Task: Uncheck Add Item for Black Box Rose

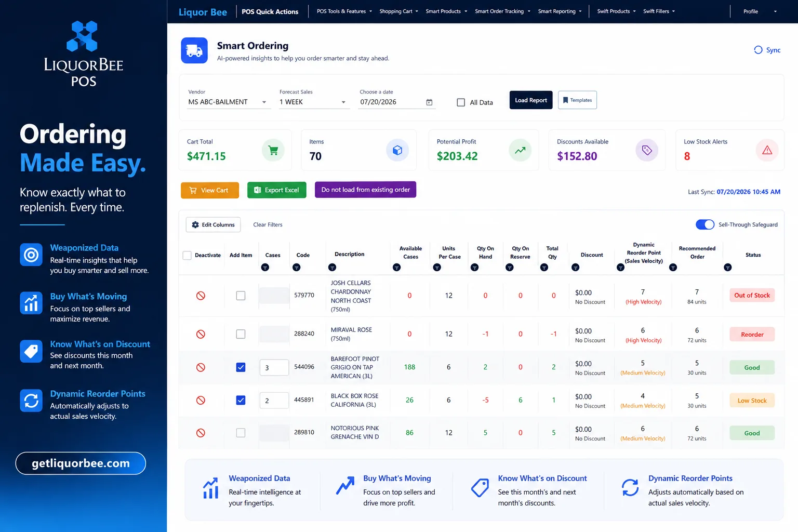Action: [241, 400]
